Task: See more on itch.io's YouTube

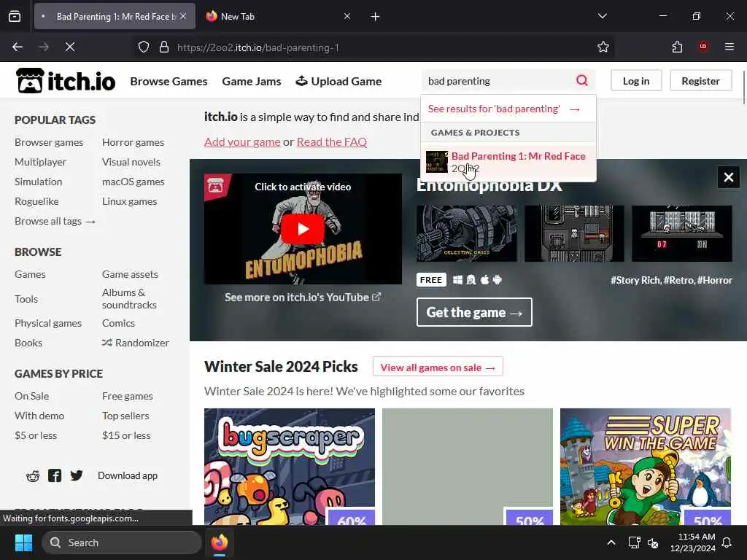Action: 303,297
